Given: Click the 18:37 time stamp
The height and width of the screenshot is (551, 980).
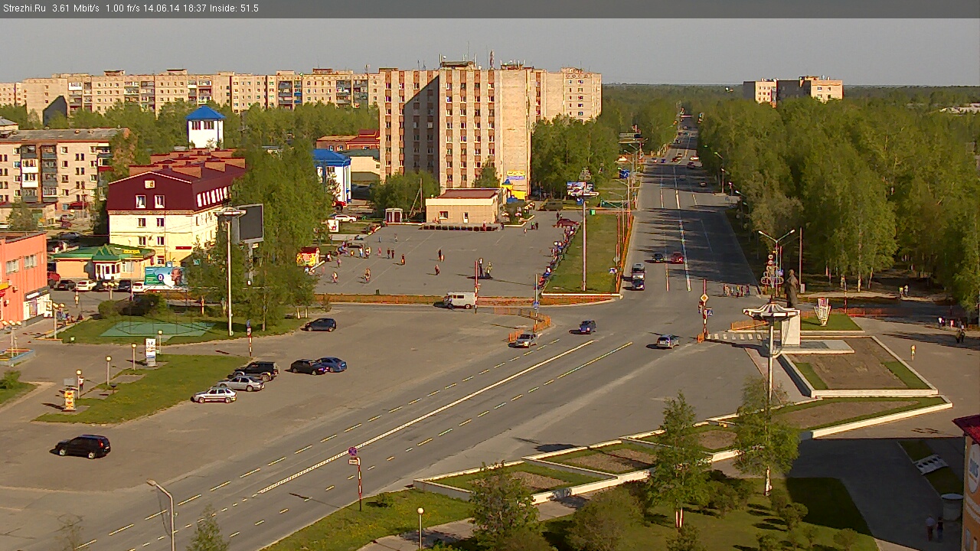Looking at the screenshot, I should [194, 8].
